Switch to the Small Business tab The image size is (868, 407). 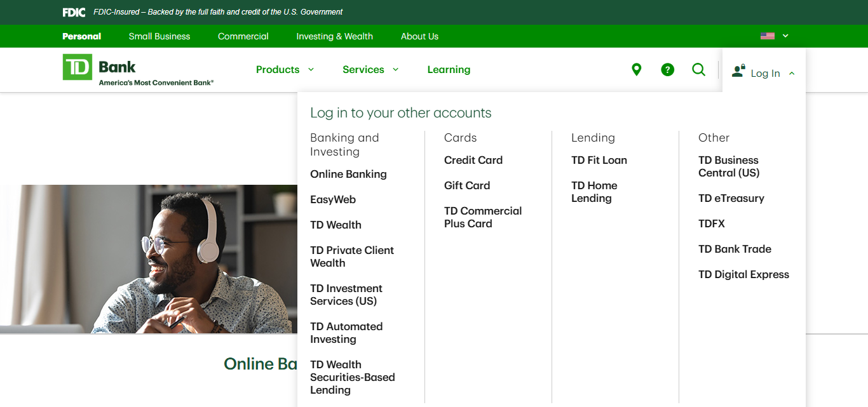(x=159, y=36)
